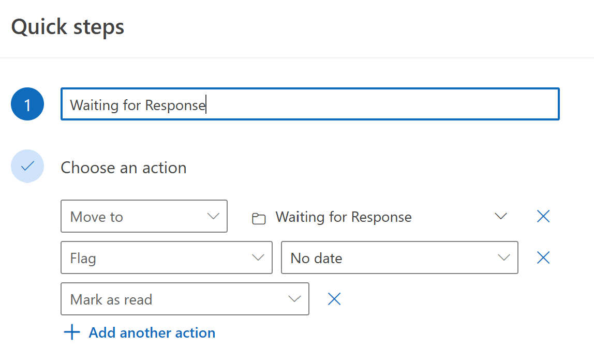Click the Quick steps heading

(x=68, y=27)
